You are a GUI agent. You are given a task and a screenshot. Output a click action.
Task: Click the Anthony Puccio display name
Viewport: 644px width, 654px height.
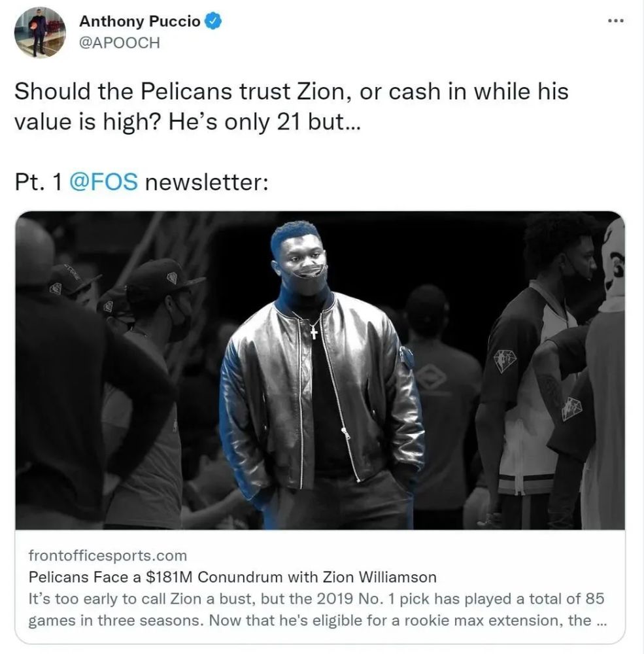pyautogui.click(x=140, y=21)
